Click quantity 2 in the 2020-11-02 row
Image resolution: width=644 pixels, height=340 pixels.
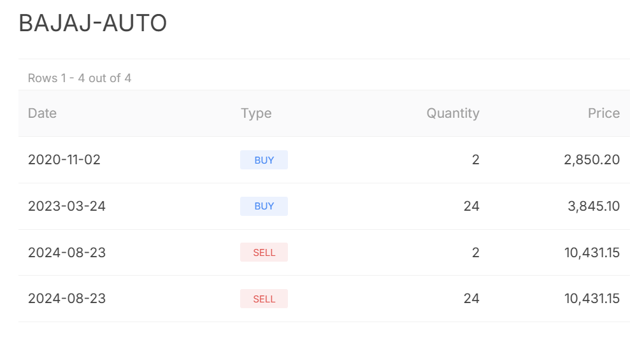pos(475,160)
